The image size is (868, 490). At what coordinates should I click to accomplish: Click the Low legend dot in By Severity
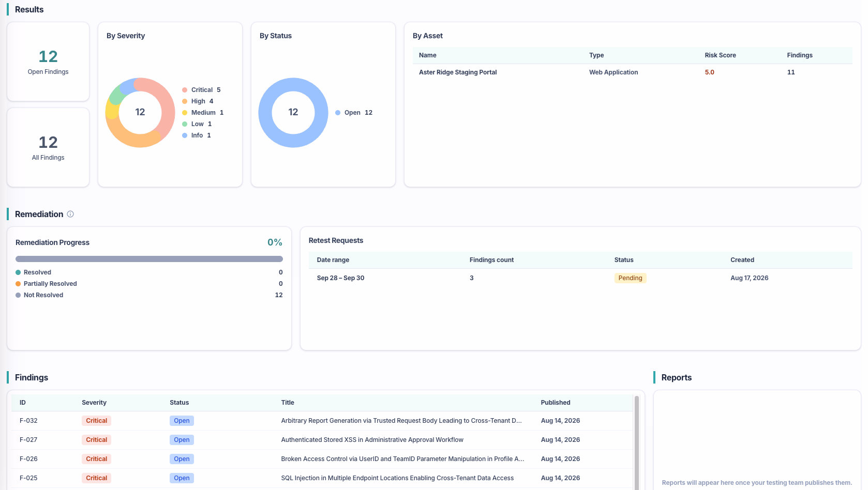[x=185, y=124]
